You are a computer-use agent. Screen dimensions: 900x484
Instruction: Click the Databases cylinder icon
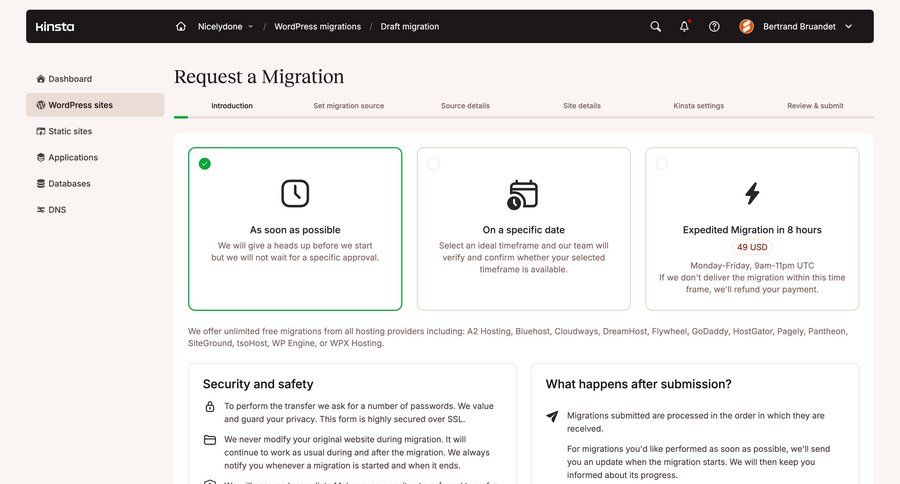point(41,184)
